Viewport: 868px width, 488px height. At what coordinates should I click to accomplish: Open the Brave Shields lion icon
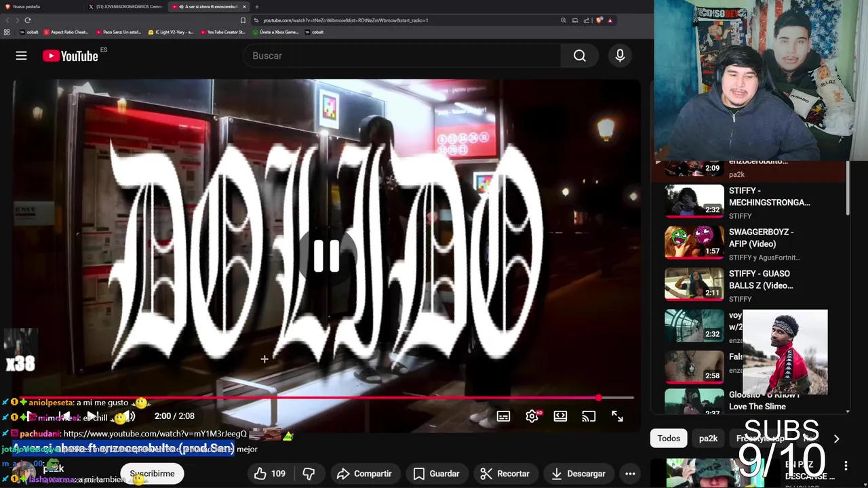[599, 20]
